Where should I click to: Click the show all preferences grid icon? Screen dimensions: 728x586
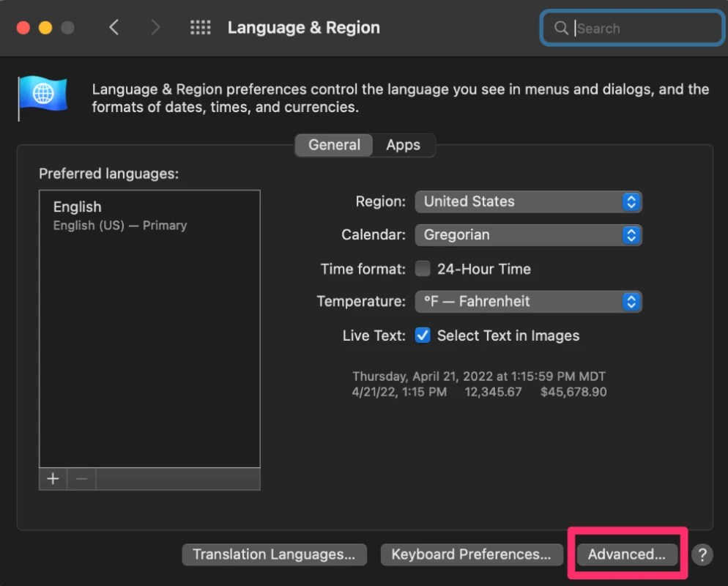click(x=201, y=27)
